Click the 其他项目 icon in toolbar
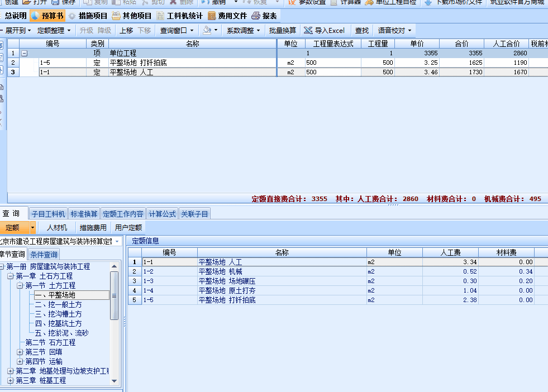The height and width of the screenshot is (392, 548). (116, 16)
